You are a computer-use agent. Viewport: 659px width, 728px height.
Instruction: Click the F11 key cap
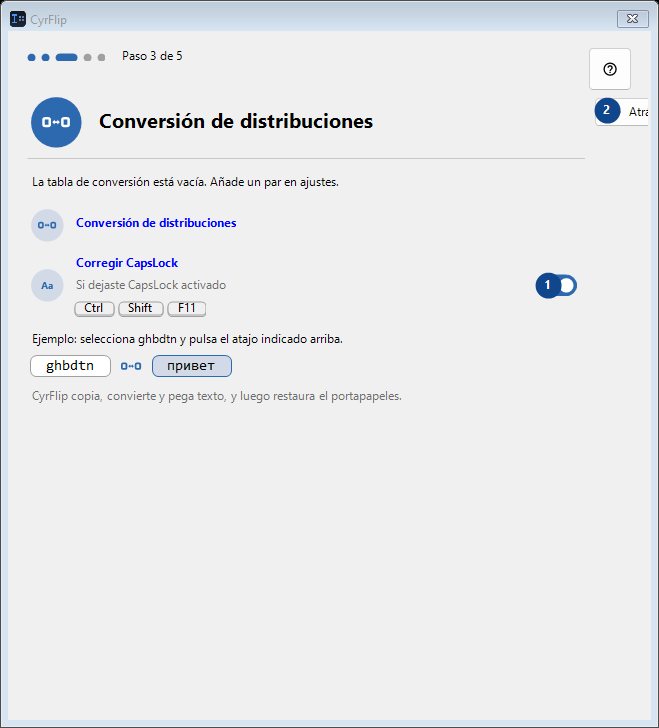(187, 308)
